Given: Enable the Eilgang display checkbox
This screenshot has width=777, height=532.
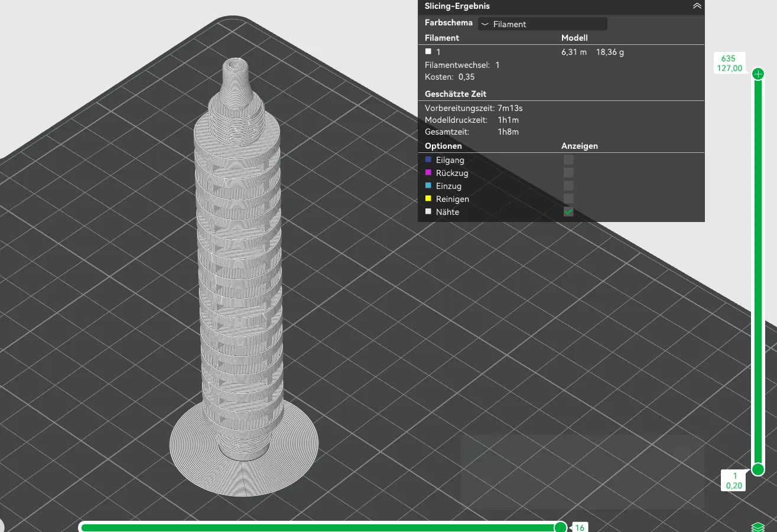Looking at the screenshot, I should click(568, 160).
